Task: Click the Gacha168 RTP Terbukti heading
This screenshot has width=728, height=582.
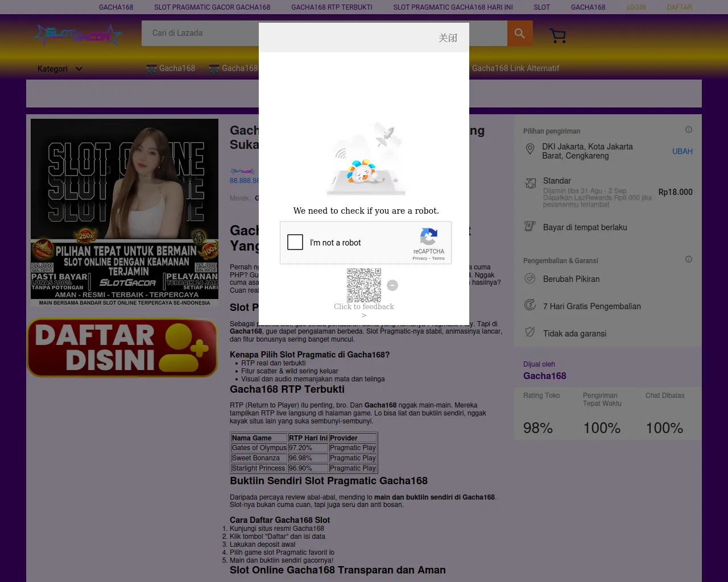Action: tap(287, 389)
